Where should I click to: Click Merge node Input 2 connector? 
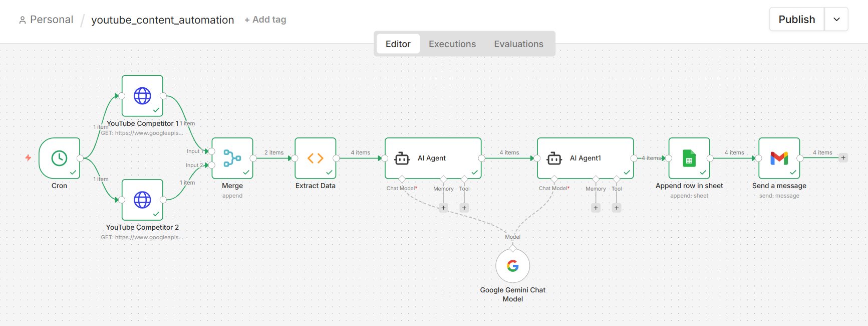coord(212,165)
